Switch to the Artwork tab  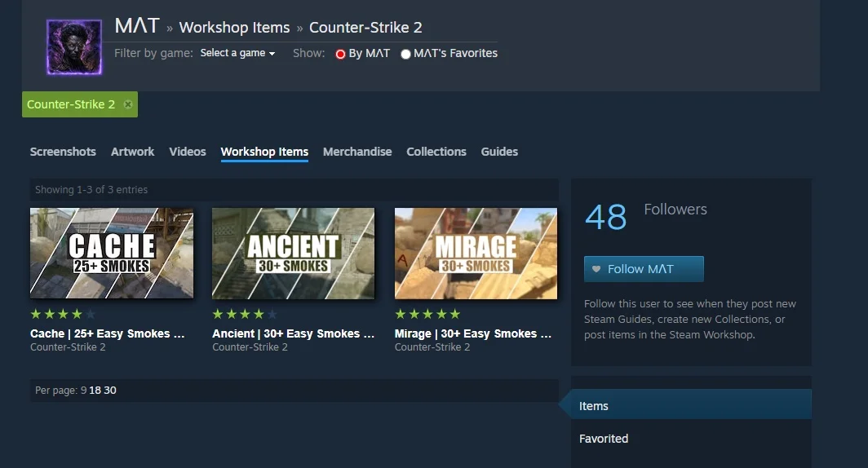point(132,152)
